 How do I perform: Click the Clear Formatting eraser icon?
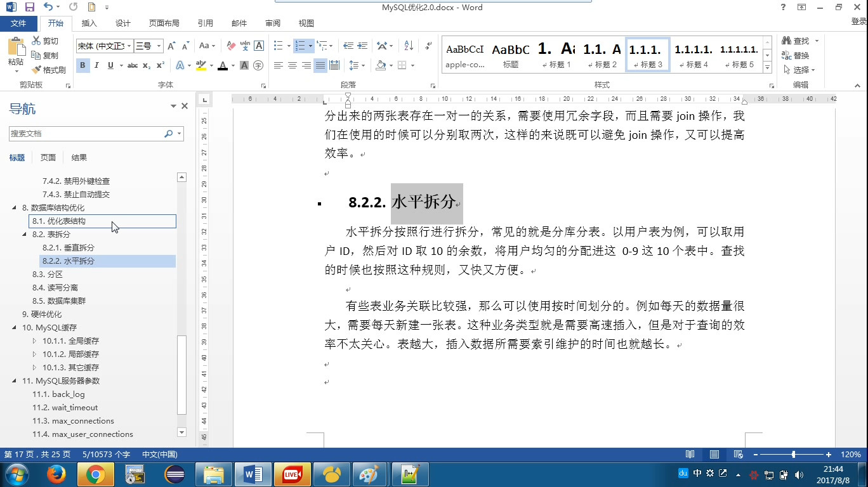231,46
